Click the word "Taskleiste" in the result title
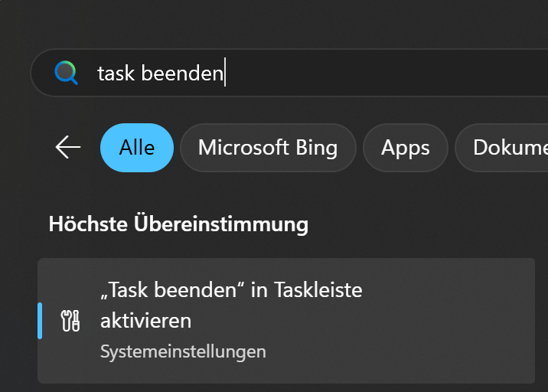Image resolution: width=548 pixels, height=392 pixels. click(x=316, y=290)
